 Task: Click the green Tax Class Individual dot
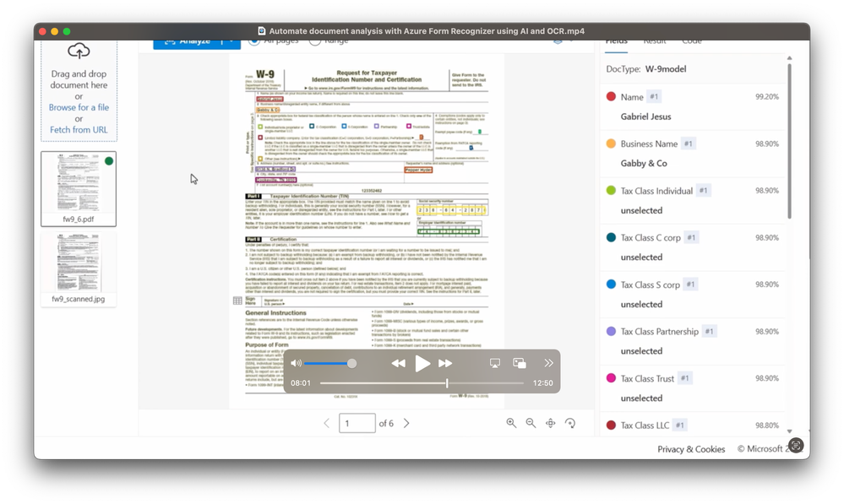[611, 191]
